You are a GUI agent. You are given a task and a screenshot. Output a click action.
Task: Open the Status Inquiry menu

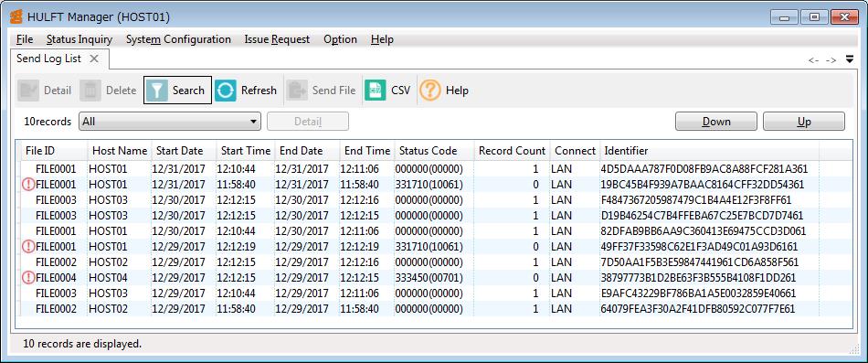click(x=79, y=39)
